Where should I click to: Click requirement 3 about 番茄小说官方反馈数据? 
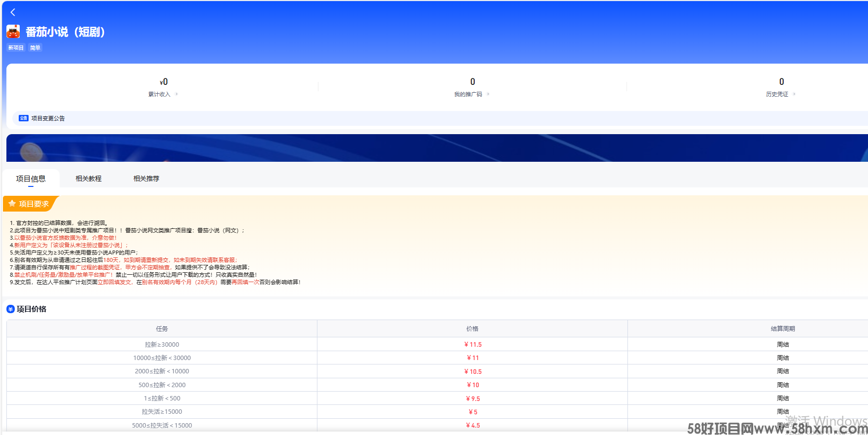pos(64,238)
